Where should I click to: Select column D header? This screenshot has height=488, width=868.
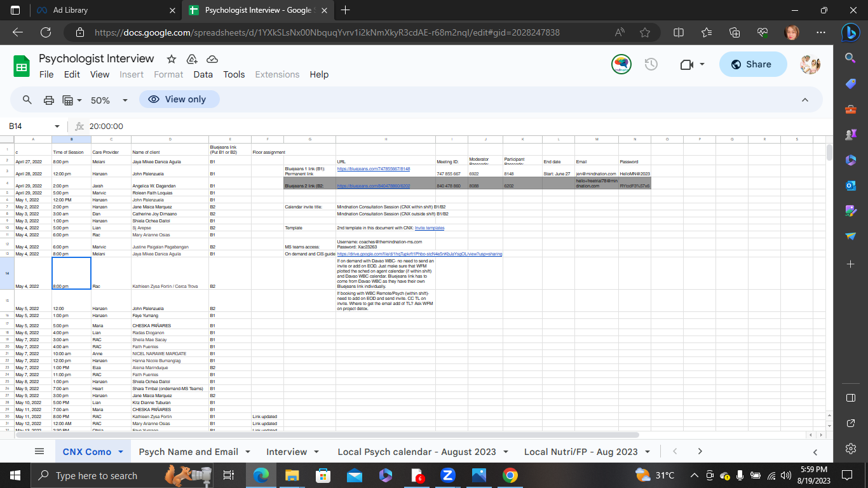[x=170, y=139]
